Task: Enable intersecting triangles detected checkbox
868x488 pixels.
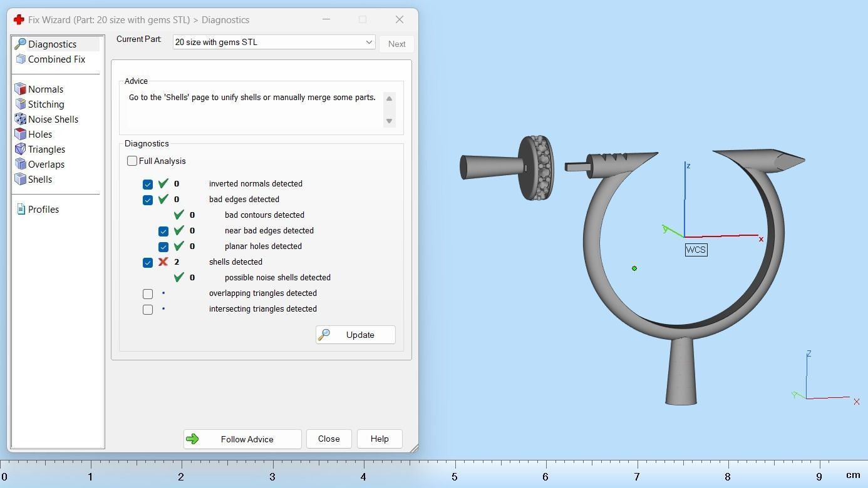Action: coord(148,309)
